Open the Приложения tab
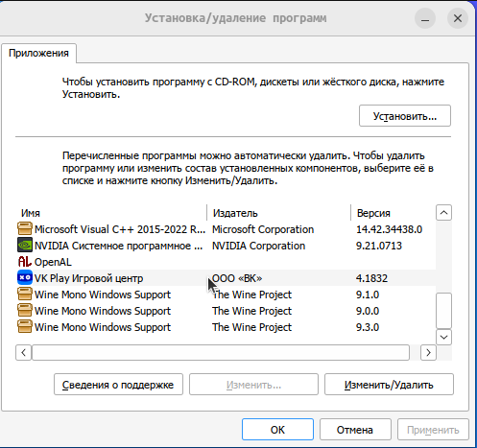The height and width of the screenshot is (448, 477). point(38,53)
